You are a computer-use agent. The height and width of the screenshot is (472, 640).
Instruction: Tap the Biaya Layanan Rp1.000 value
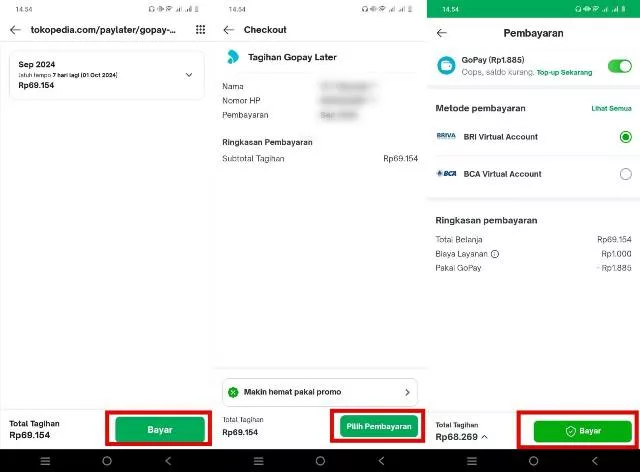pyautogui.click(x=616, y=254)
